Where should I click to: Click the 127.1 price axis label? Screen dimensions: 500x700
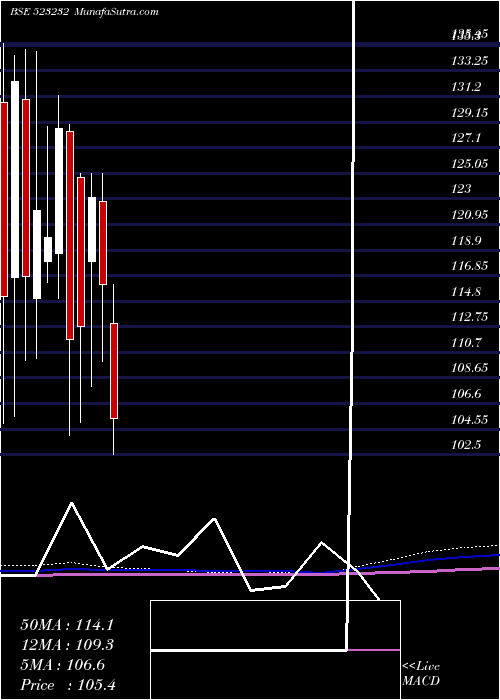[466, 138]
